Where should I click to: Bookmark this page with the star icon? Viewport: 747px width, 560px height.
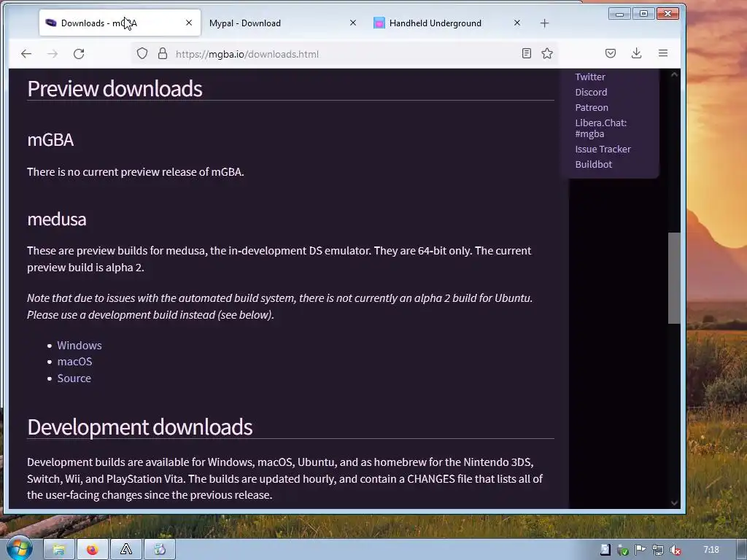547,53
